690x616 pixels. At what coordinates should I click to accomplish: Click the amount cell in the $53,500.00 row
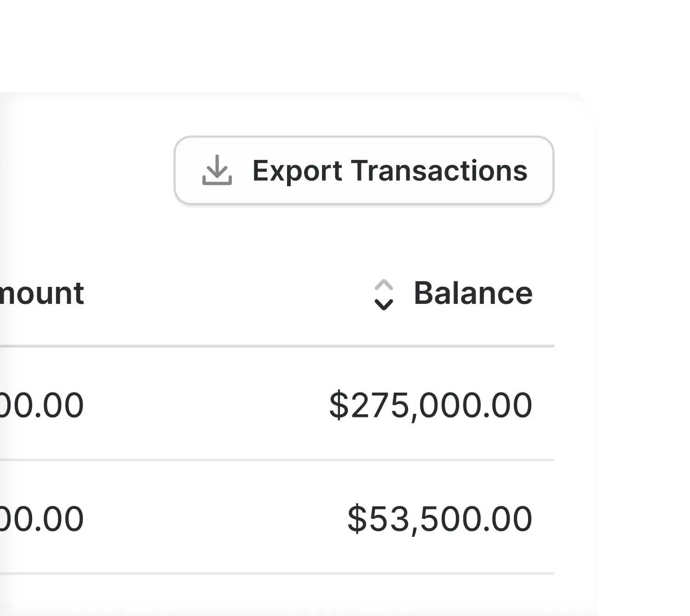click(x=41, y=519)
